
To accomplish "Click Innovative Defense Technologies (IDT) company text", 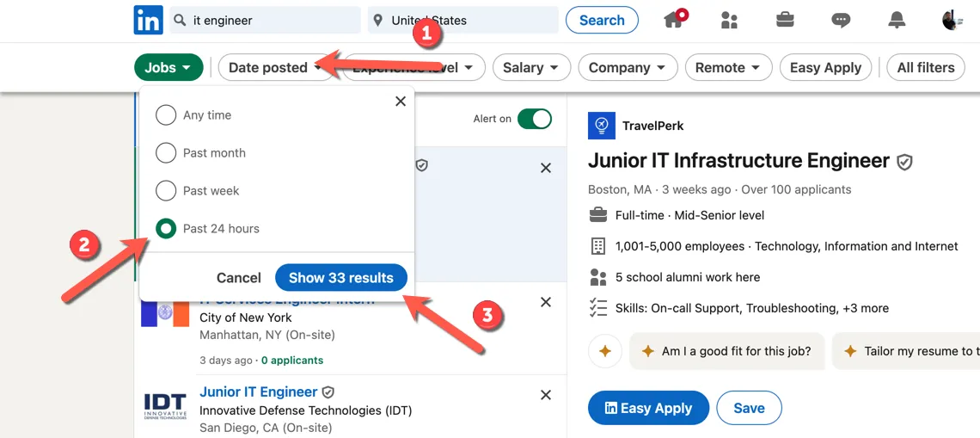I will [306, 411].
